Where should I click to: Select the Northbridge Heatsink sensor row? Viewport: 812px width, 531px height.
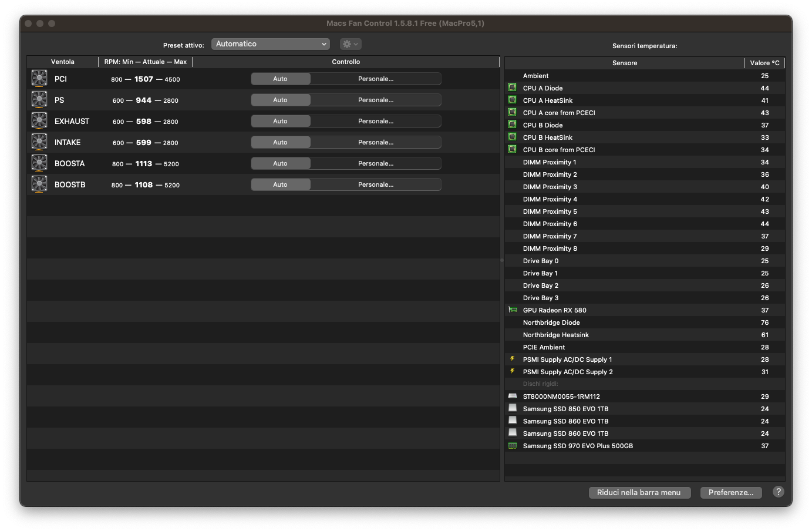pyautogui.click(x=645, y=335)
